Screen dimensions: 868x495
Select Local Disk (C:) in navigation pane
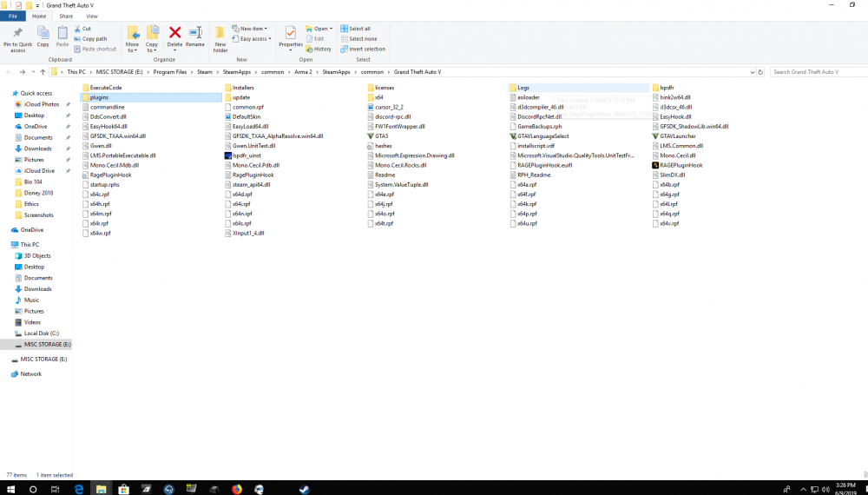pyautogui.click(x=41, y=333)
